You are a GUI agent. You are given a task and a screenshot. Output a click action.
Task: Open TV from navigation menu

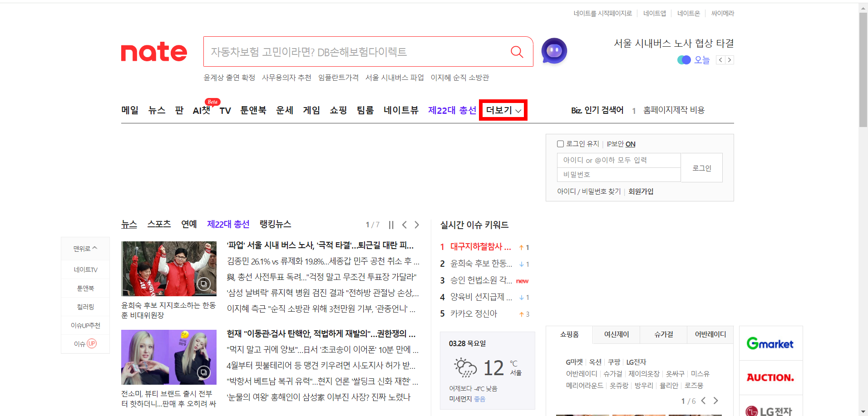pos(225,110)
